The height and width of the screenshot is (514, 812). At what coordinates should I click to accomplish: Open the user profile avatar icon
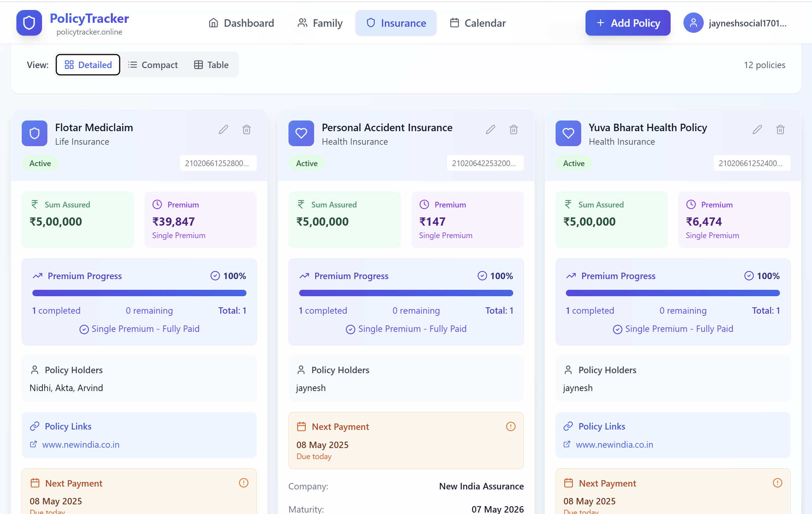(693, 23)
